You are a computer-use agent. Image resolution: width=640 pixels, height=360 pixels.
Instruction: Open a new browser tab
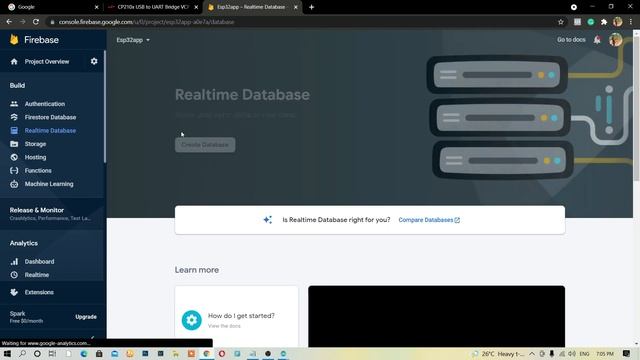[x=311, y=7]
